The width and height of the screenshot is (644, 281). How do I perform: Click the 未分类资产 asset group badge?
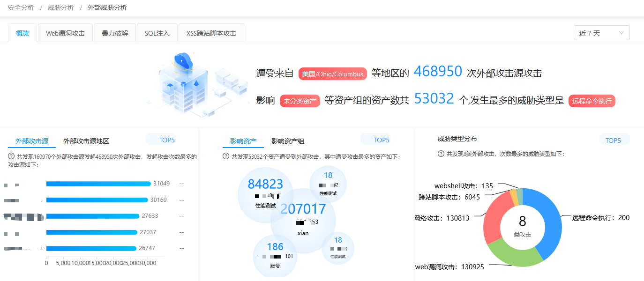click(x=300, y=101)
